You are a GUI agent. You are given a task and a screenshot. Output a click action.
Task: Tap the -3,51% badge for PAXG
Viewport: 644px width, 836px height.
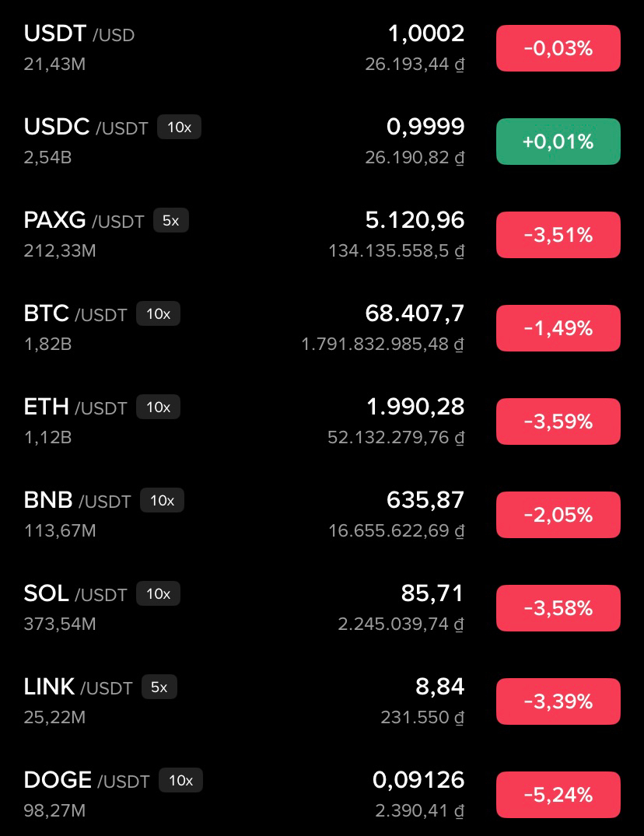pos(558,235)
